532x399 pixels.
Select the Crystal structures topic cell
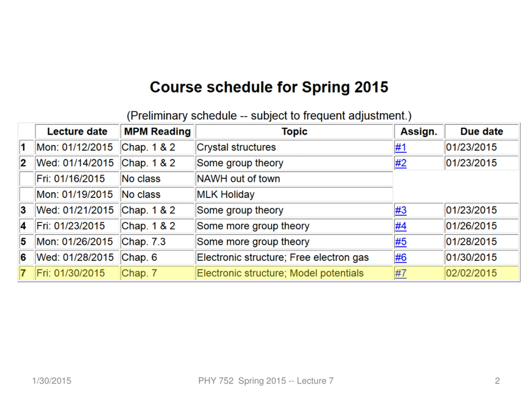coord(294,147)
